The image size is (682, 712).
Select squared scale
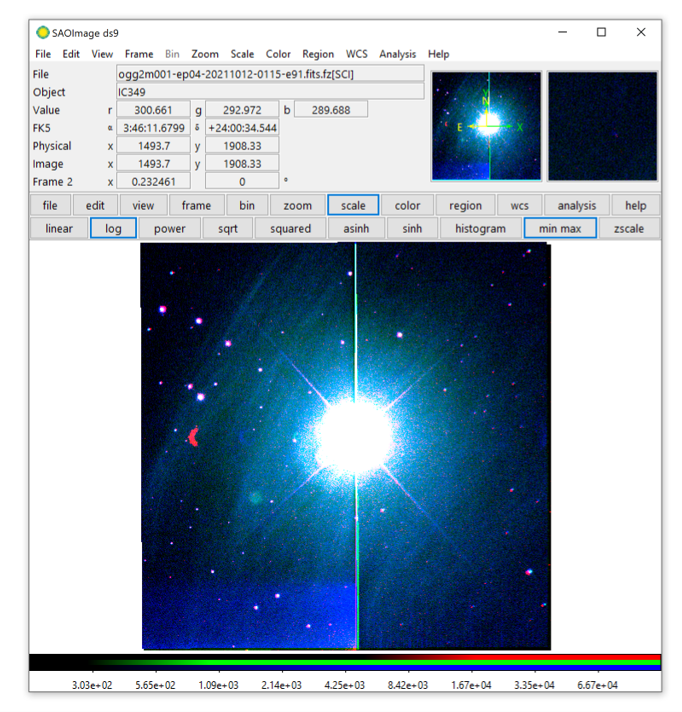click(291, 228)
